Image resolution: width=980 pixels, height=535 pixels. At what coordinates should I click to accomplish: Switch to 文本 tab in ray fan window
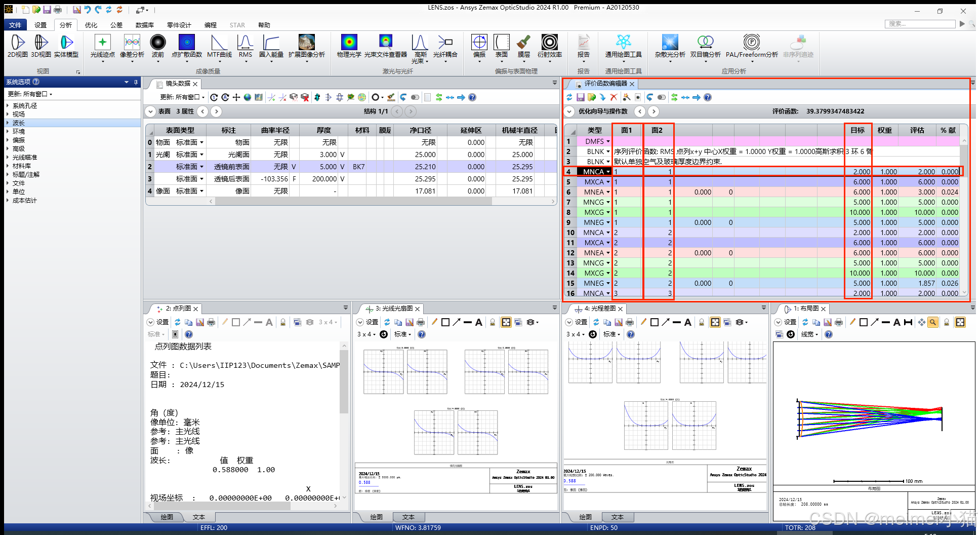click(408, 517)
